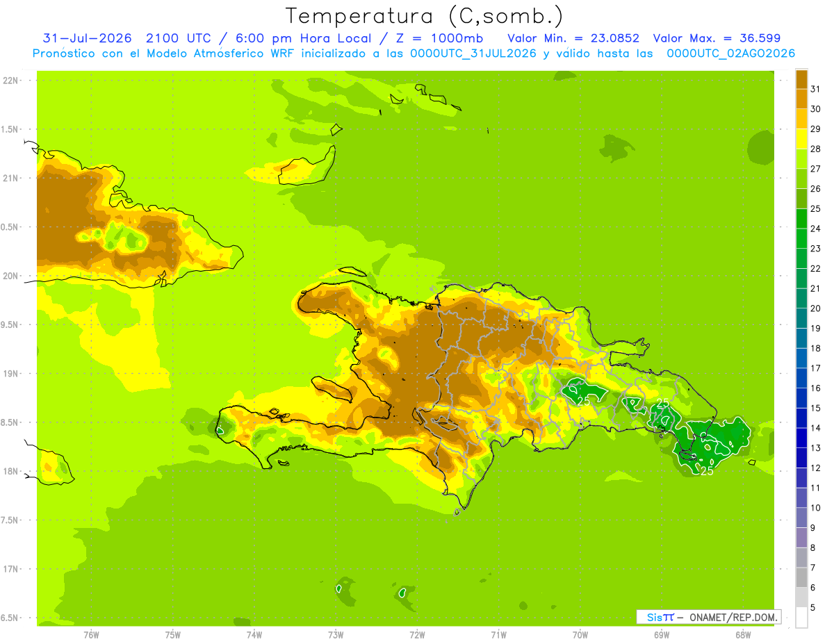834x644 pixels.
Task: Click the legend value 28
Action: pos(815,149)
